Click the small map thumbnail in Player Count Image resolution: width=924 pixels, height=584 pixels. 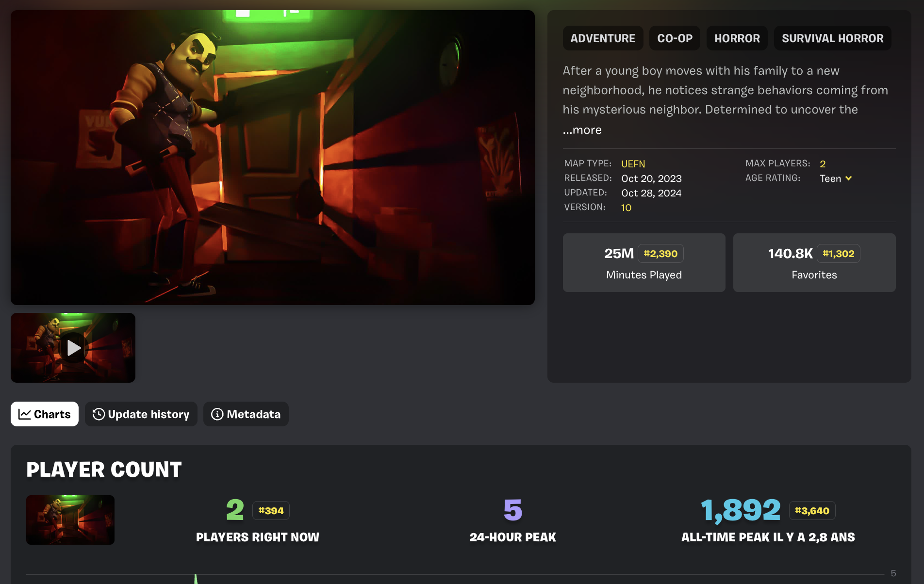click(70, 520)
